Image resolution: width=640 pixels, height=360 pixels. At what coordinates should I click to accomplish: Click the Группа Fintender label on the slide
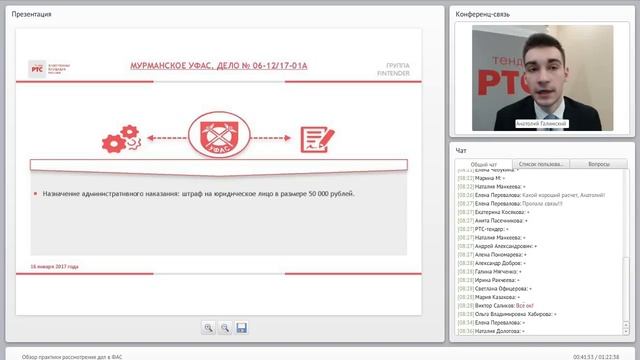[393, 69]
